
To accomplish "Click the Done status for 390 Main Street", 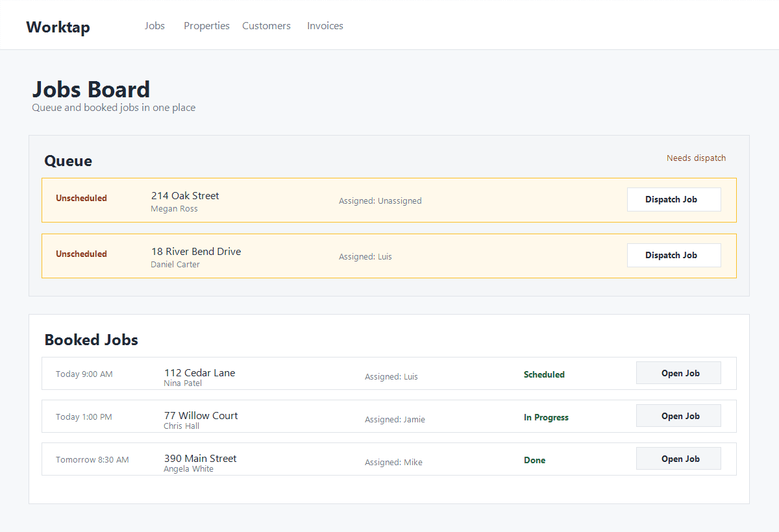I will point(534,460).
